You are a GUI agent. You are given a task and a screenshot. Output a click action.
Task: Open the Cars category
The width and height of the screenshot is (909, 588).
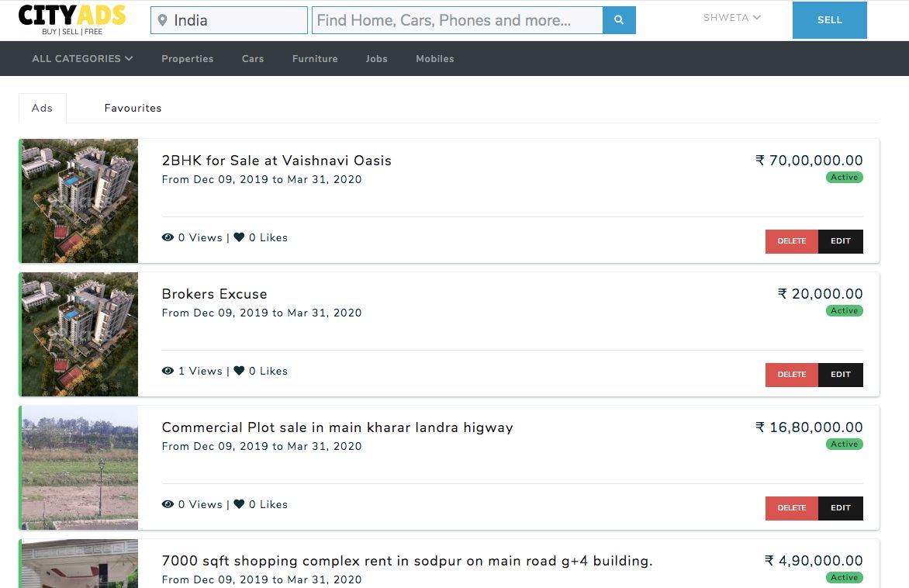coord(253,59)
